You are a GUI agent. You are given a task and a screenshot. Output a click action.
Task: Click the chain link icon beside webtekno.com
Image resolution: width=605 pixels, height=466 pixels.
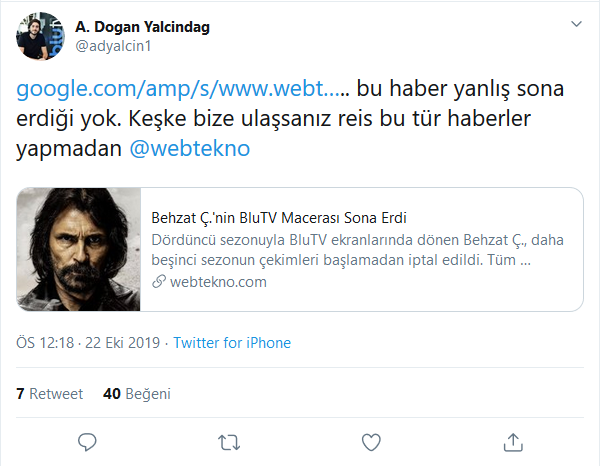coord(157,282)
